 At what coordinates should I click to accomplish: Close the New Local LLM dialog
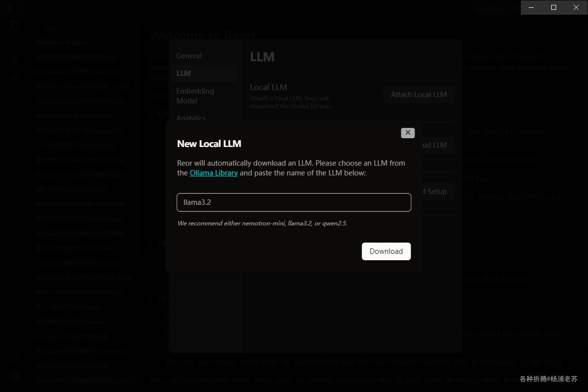pos(408,133)
